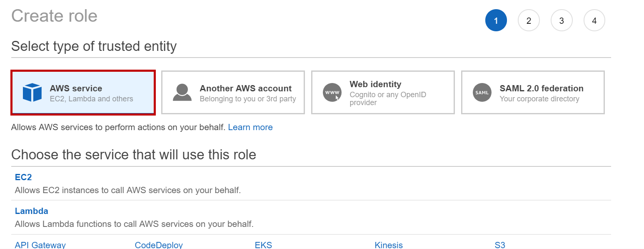Jump to step 2 circle

click(x=529, y=20)
